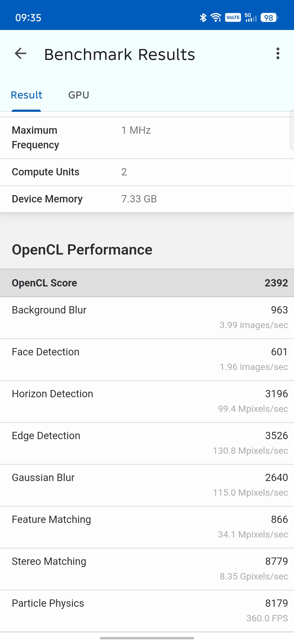Tap the Stereo Matching result row
Image resolution: width=294 pixels, height=644 pixels.
click(x=147, y=569)
